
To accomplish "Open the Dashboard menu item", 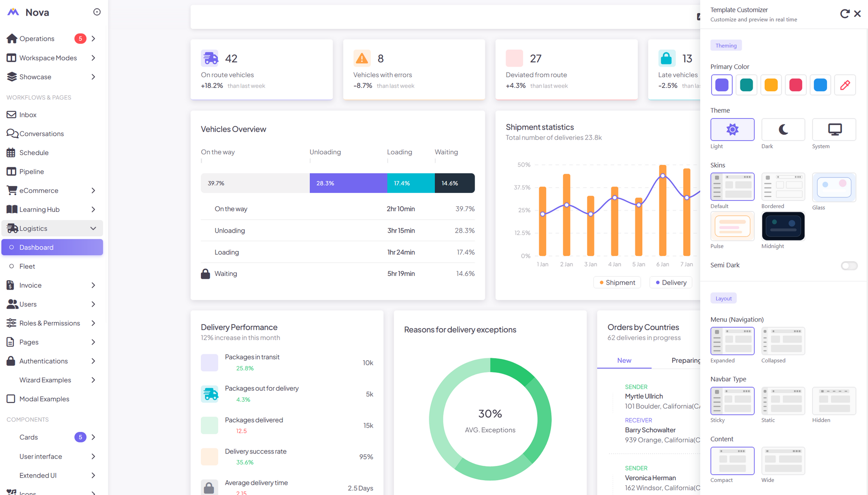I will pos(52,247).
